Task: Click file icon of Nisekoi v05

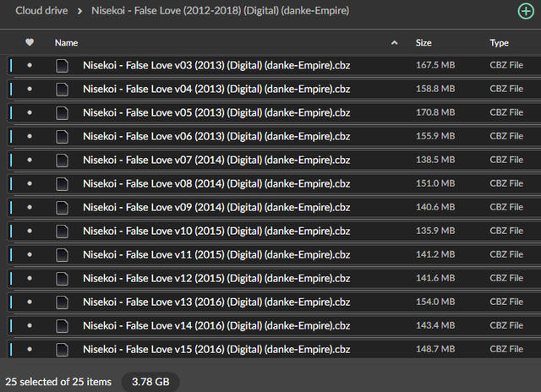Action: pyautogui.click(x=62, y=112)
